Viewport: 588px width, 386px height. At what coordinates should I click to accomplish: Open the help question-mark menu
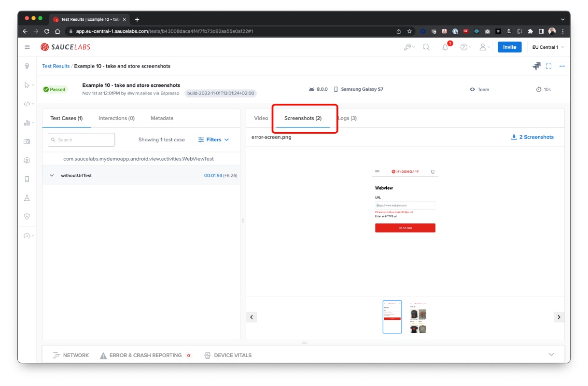click(465, 47)
